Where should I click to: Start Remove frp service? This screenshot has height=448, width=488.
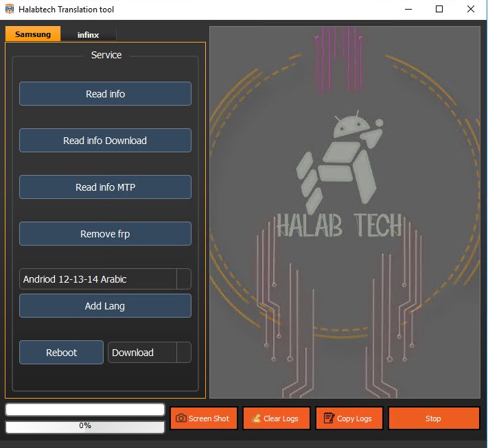point(105,234)
